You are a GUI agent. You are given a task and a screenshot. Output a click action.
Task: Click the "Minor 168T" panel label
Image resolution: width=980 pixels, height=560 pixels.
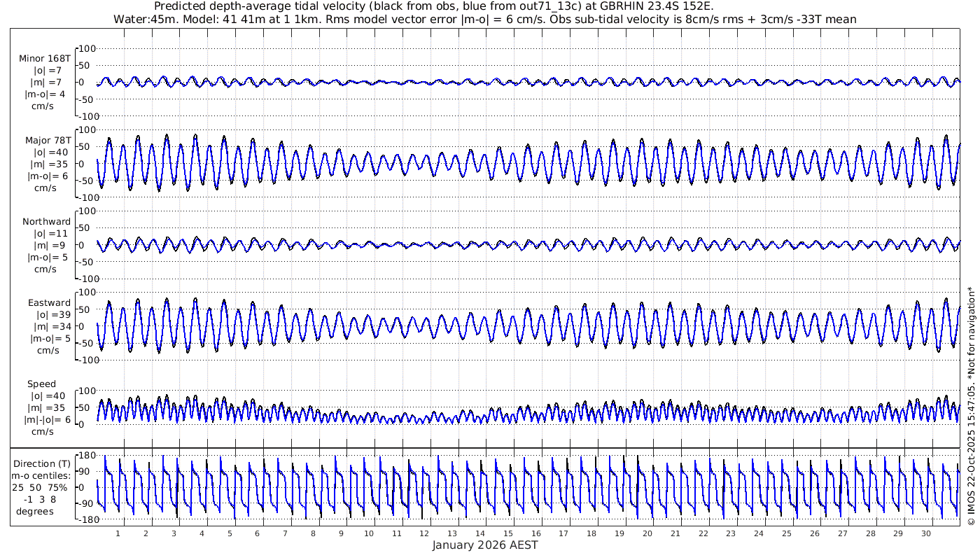pyautogui.click(x=45, y=59)
